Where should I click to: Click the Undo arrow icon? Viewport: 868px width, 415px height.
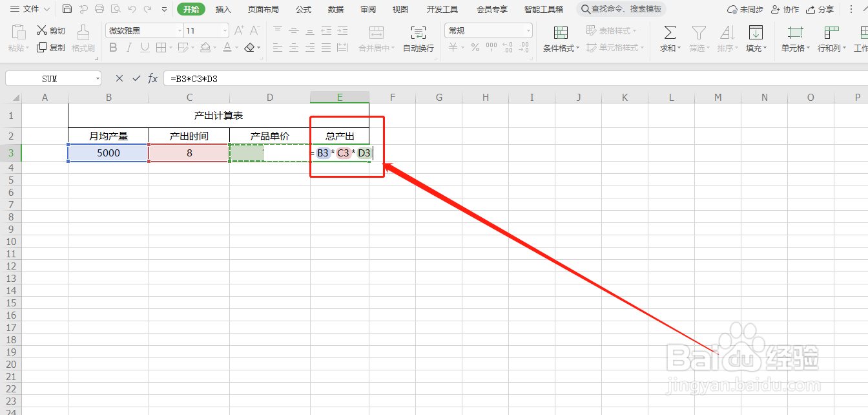click(132, 9)
